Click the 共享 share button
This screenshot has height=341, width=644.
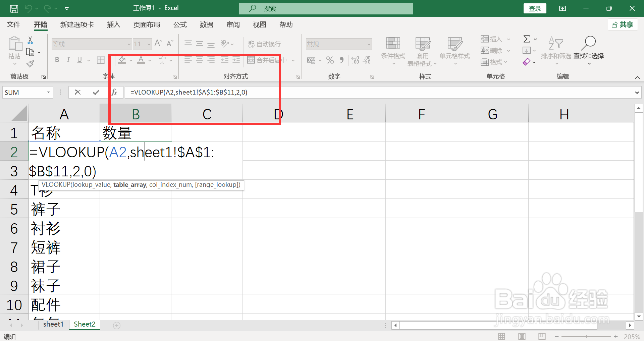point(623,24)
